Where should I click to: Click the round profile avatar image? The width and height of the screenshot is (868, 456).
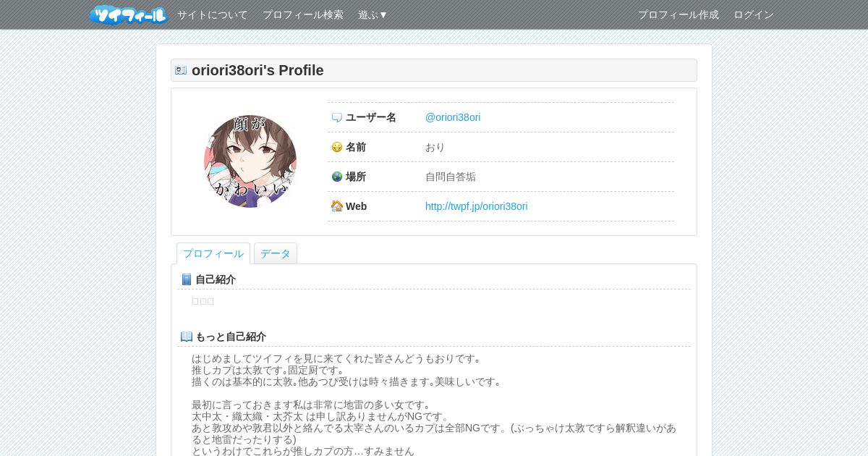tap(250, 161)
